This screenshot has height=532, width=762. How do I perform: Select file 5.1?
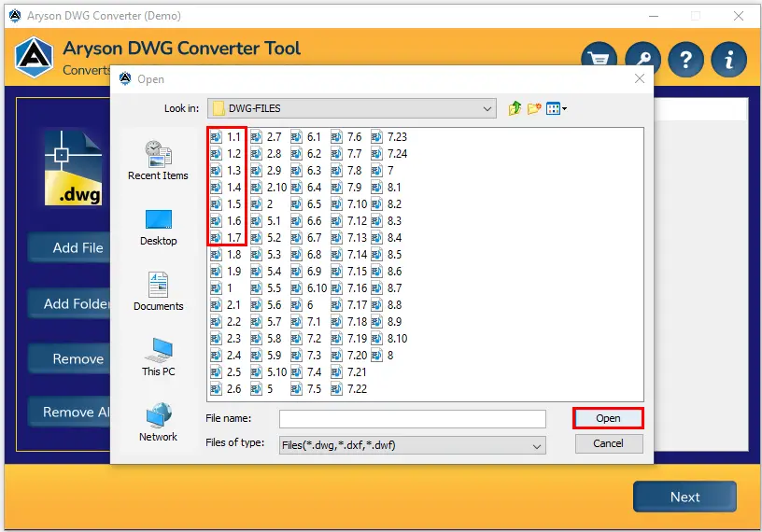point(266,221)
